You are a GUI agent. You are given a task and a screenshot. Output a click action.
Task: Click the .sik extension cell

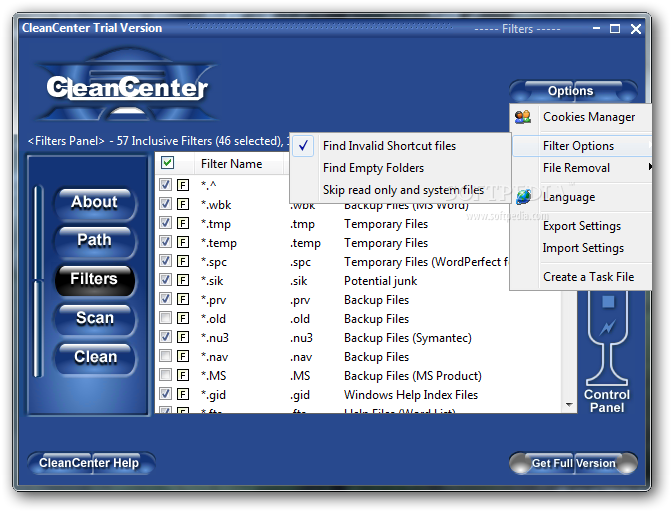[299, 281]
